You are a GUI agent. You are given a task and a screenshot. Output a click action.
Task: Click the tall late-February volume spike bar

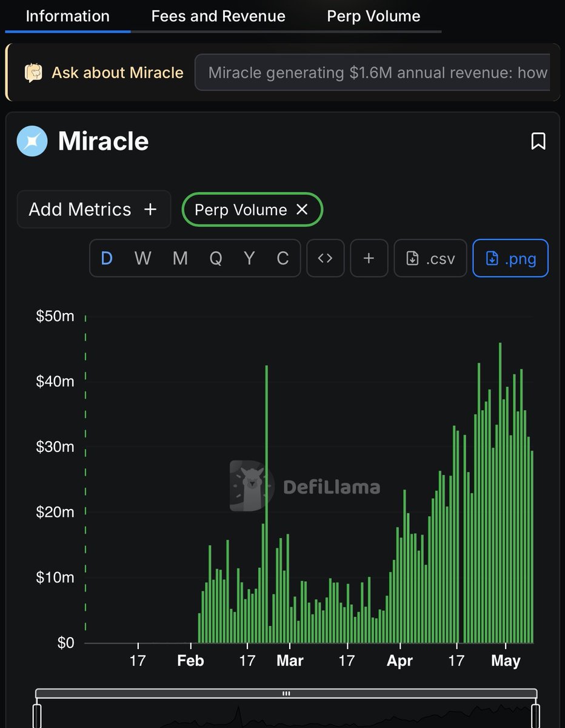pyautogui.click(x=267, y=504)
